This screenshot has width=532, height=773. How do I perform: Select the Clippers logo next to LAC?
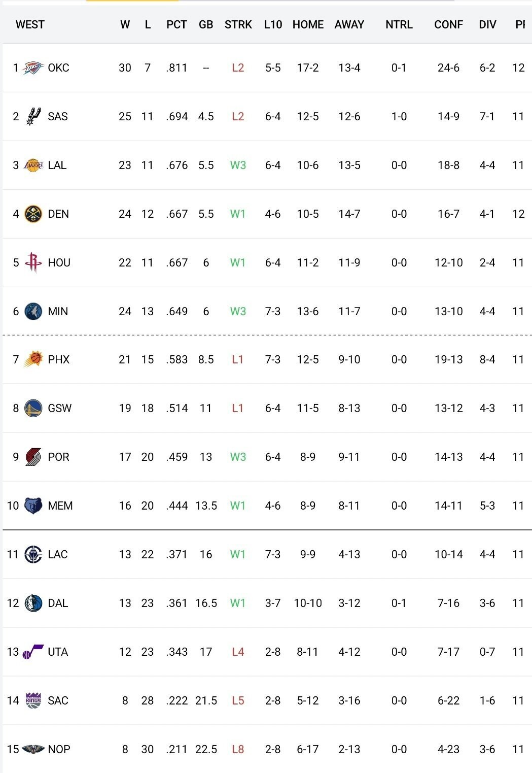click(33, 554)
